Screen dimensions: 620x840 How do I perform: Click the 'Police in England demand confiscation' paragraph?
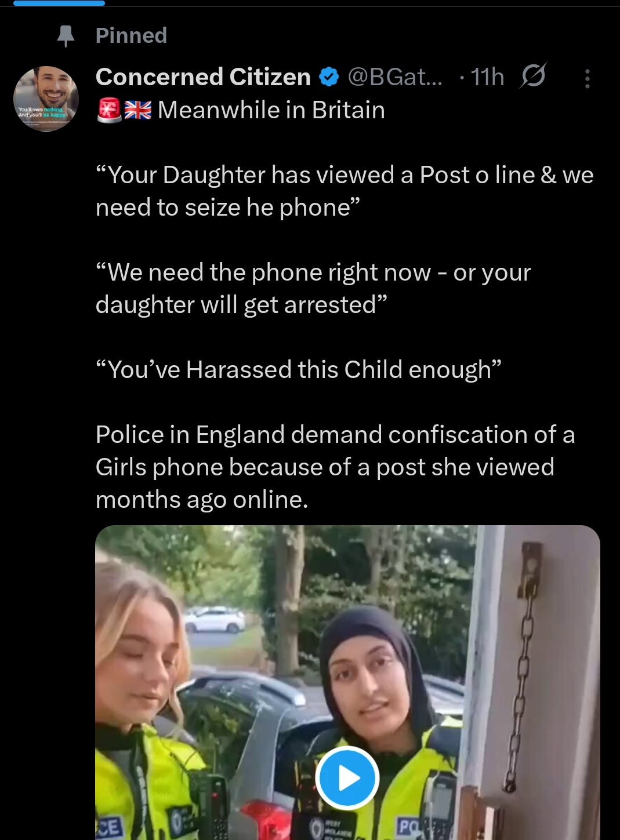click(x=335, y=467)
